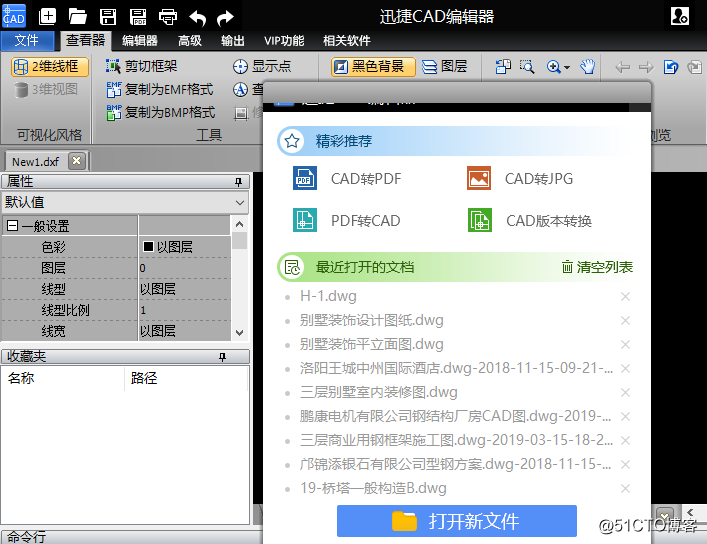Click the CAD application logo

pyautogui.click(x=14, y=16)
